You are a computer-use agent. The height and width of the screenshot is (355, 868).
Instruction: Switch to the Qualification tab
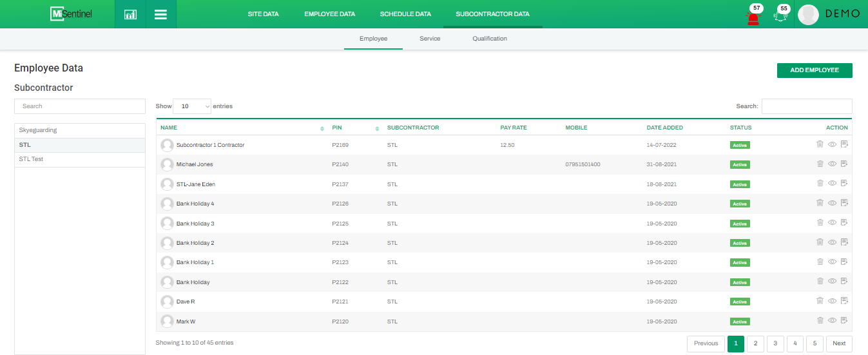(490, 39)
